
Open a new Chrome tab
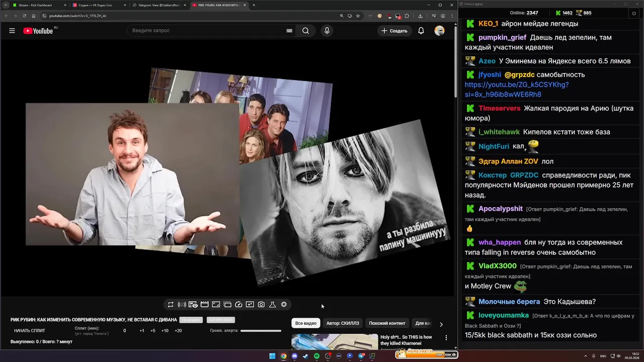click(x=254, y=5)
